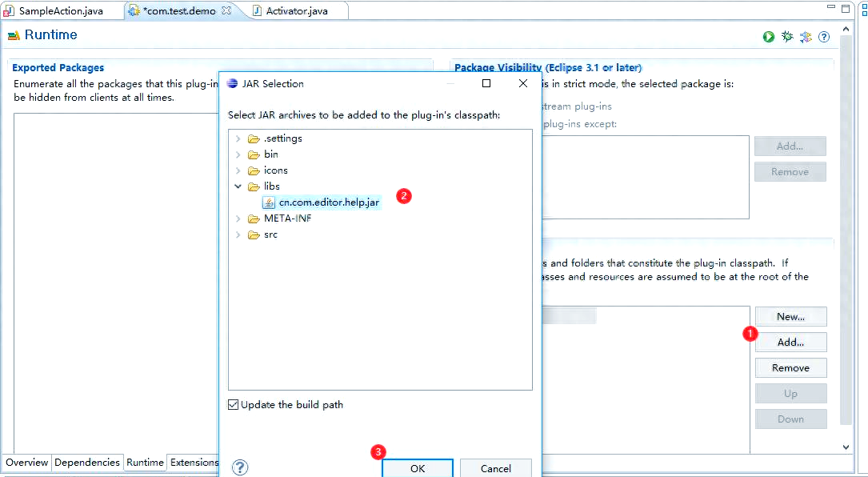Click the libs folder icon
The height and width of the screenshot is (477, 868).
pos(254,186)
